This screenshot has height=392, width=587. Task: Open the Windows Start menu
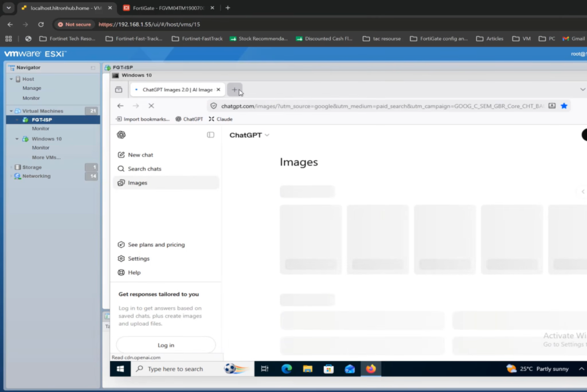[x=120, y=369]
